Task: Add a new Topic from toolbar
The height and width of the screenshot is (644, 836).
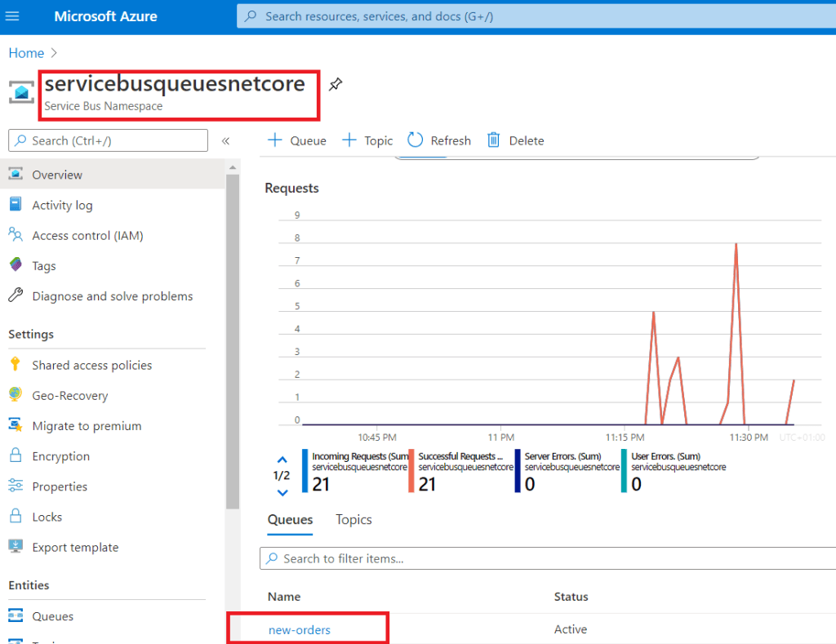Action: [367, 140]
